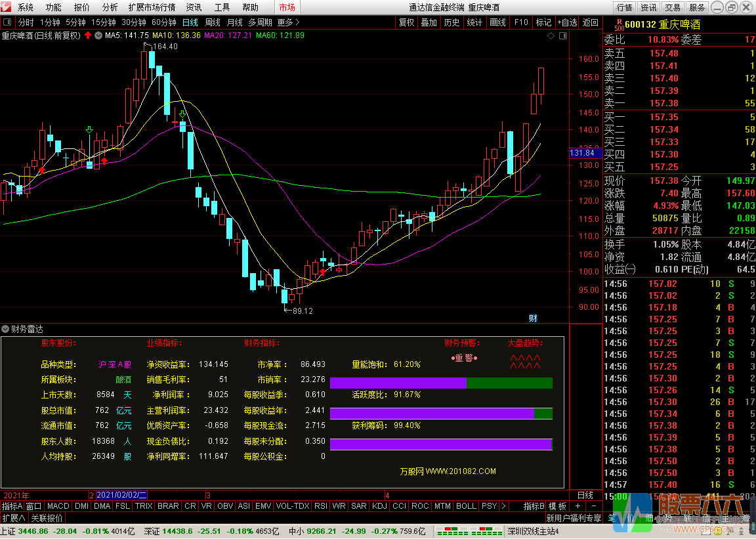Select the 5分钟 period
Screen dimensions: 756x539
pyautogui.click(x=75, y=22)
